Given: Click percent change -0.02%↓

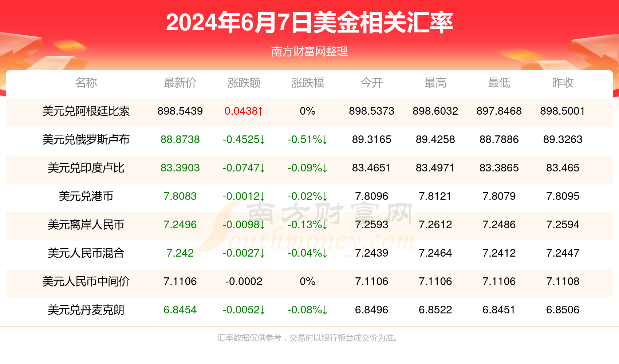Looking at the screenshot, I should click(x=307, y=196).
